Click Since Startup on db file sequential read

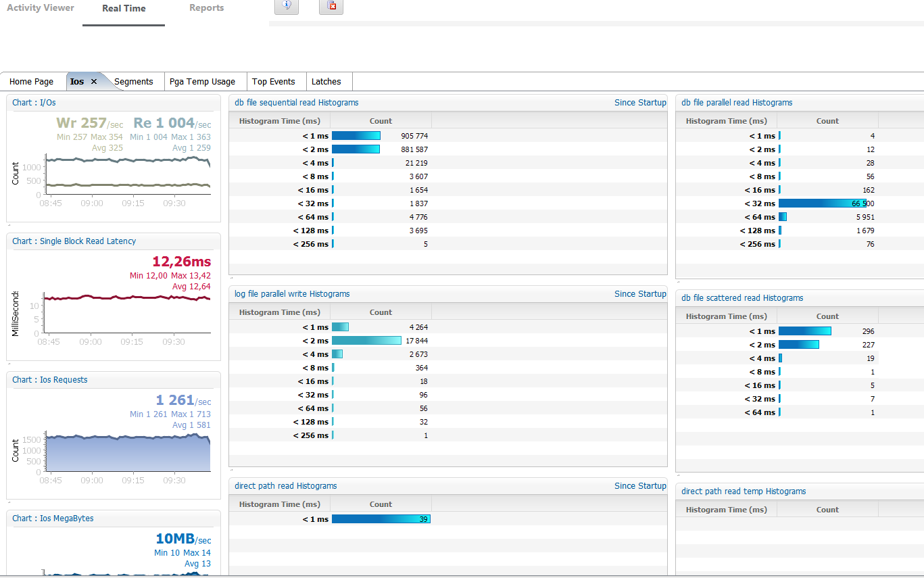click(639, 103)
